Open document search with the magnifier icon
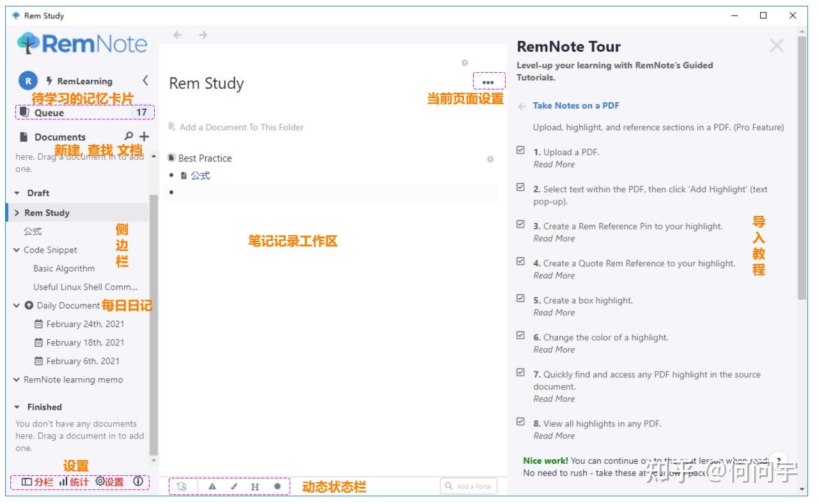The width and height of the screenshot is (819, 504). (x=128, y=136)
